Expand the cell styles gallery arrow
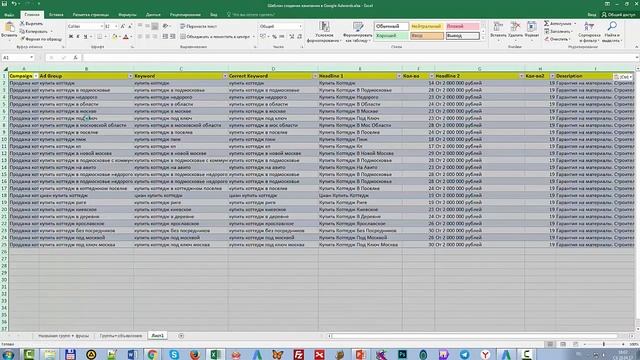The image size is (640, 360). 483,38
